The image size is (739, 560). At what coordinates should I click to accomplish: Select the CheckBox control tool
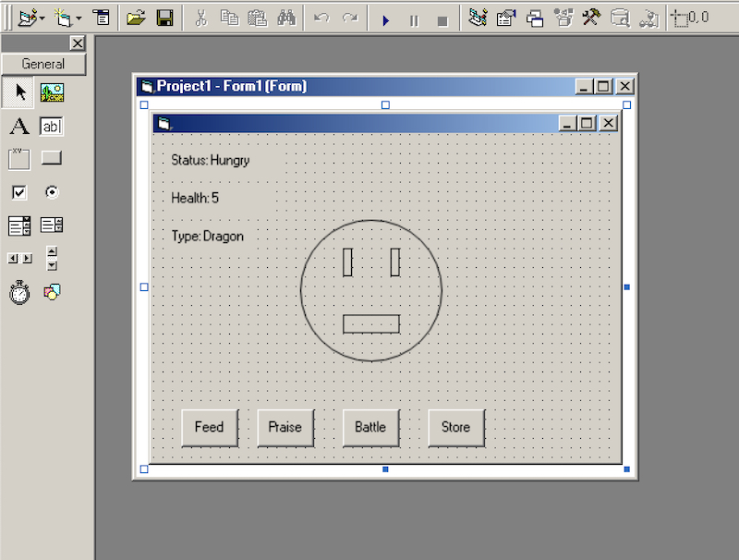click(19, 192)
